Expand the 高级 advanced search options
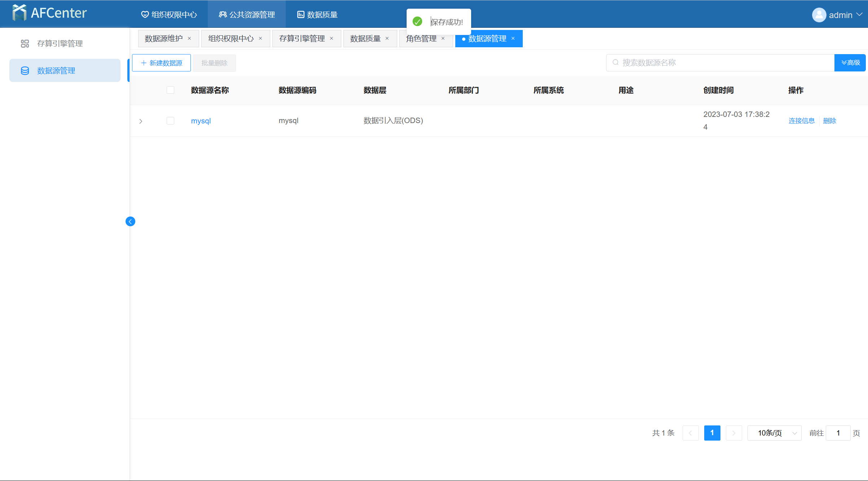 pyautogui.click(x=850, y=63)
